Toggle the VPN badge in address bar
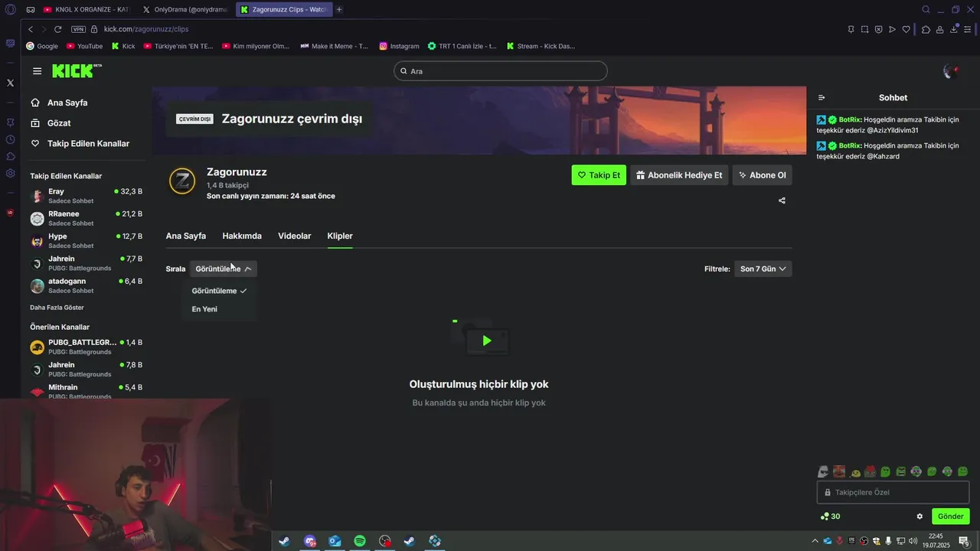Image resolution: width=980 pixels, height=551 pixels. tap(78, 29)
